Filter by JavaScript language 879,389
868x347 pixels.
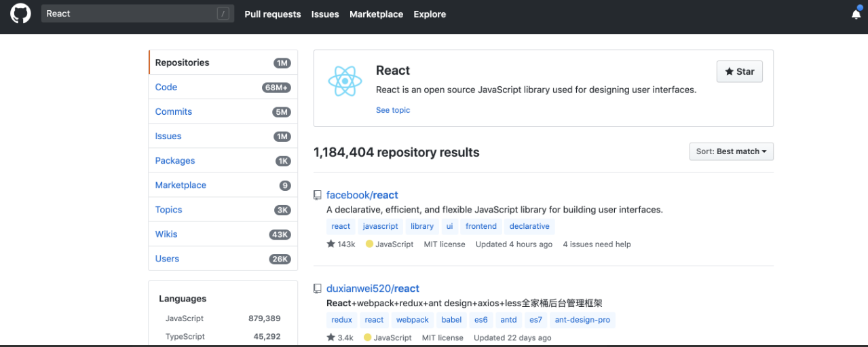pyautogui.click(x=223, y=318)
